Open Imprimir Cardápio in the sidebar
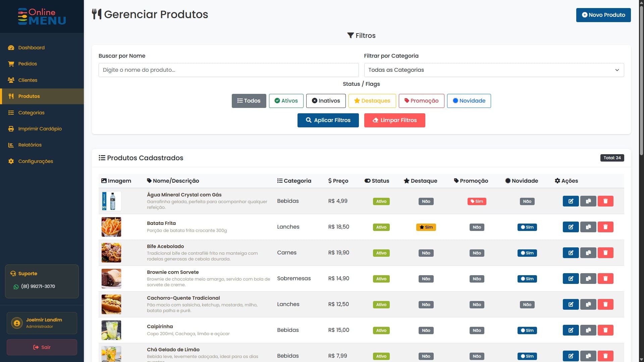This screenshot has width=644, height=362. tap(40, 129)
